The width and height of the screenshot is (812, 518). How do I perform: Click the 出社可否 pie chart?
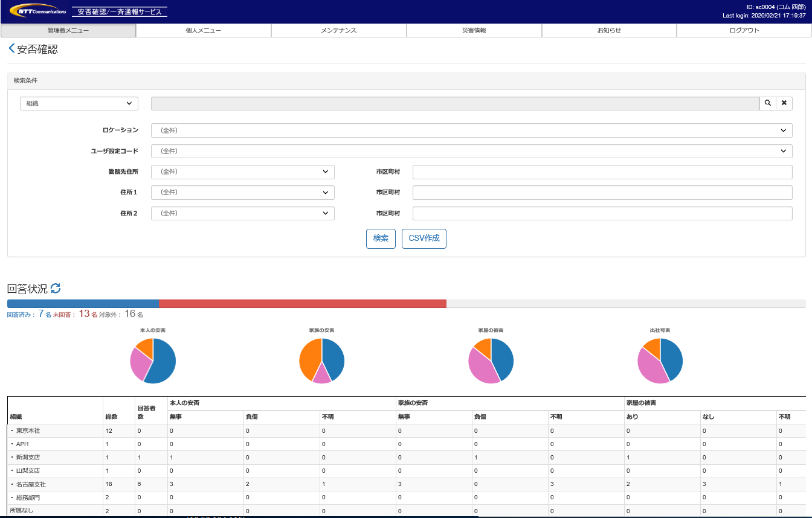660,360
